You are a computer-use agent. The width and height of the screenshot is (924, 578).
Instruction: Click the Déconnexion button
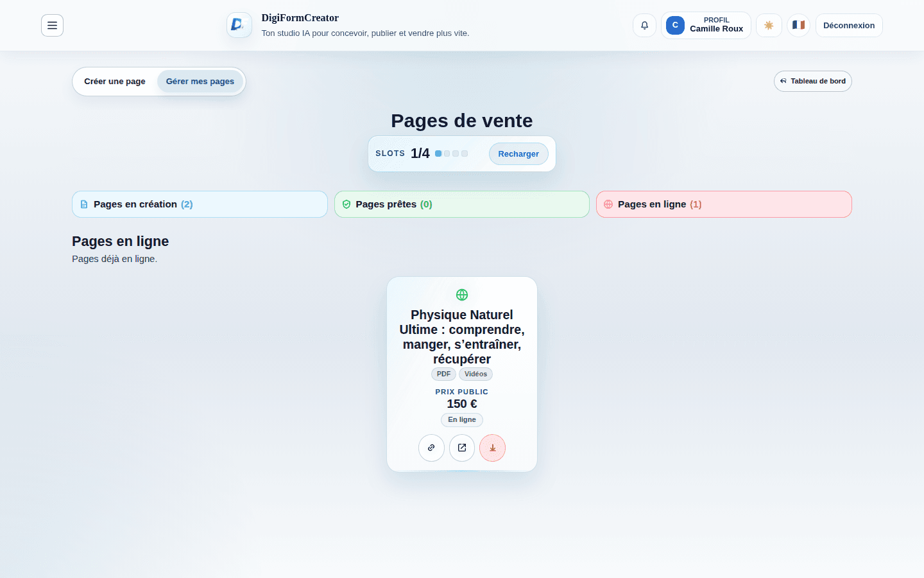(849, 26)
